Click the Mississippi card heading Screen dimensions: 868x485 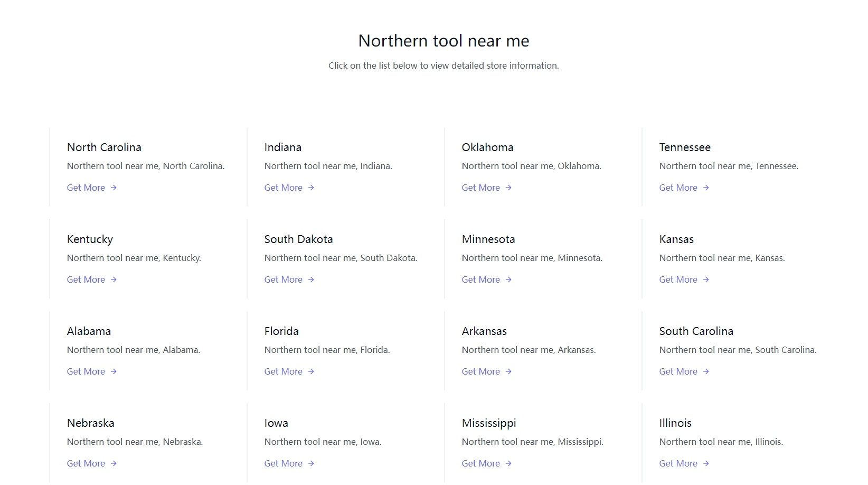click(489, 423)
